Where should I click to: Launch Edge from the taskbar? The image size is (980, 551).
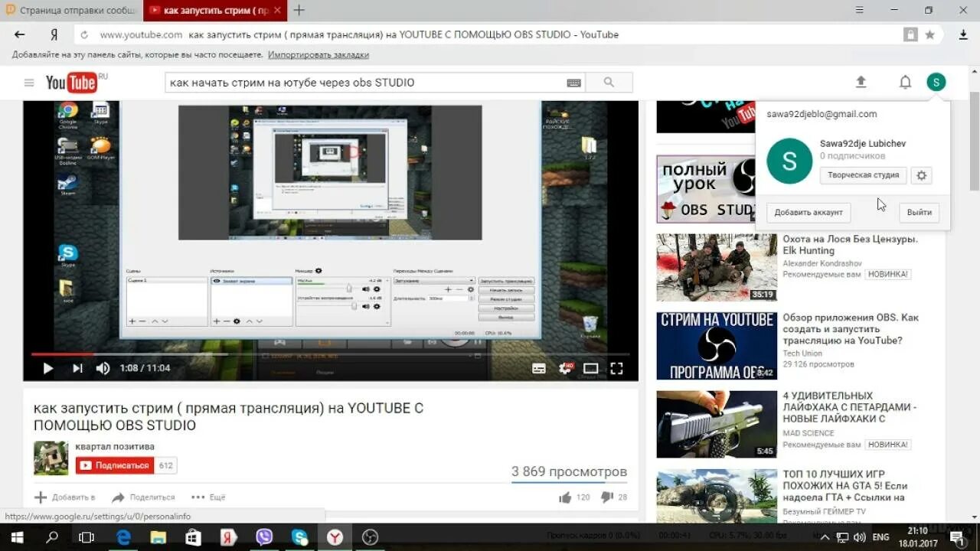pos(122,537)
